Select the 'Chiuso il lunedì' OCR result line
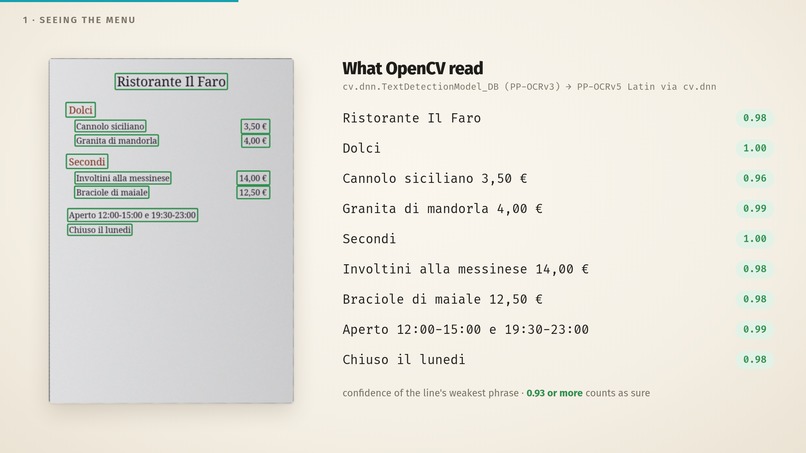 [x=404, y=359]
